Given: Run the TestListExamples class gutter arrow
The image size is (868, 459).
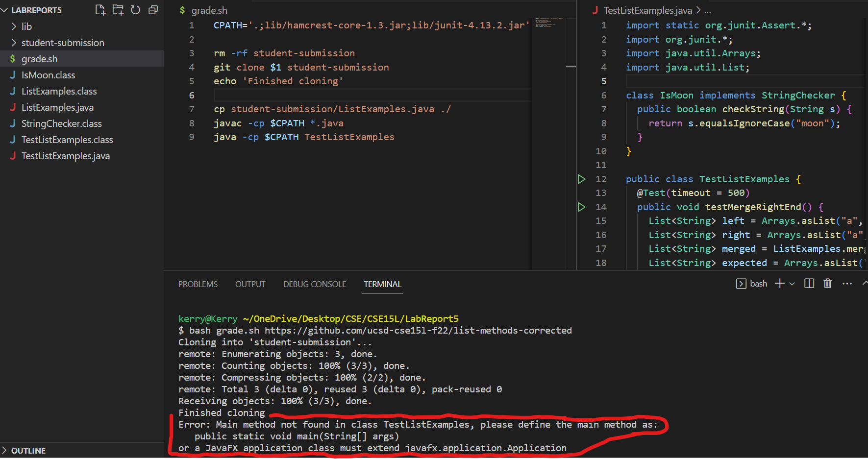Looking at the screenshot, I should [x=582, y=179].
